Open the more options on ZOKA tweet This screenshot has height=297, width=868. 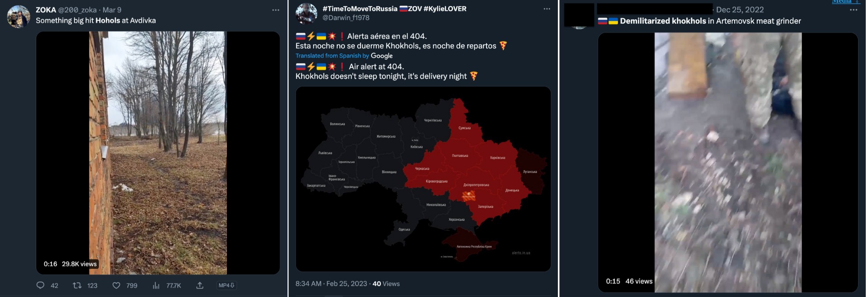pos(276,10)
